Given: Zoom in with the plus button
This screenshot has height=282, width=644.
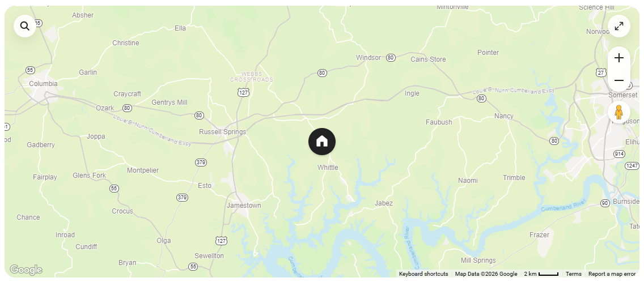Looking at the screenshot, I should pos(619,58).
